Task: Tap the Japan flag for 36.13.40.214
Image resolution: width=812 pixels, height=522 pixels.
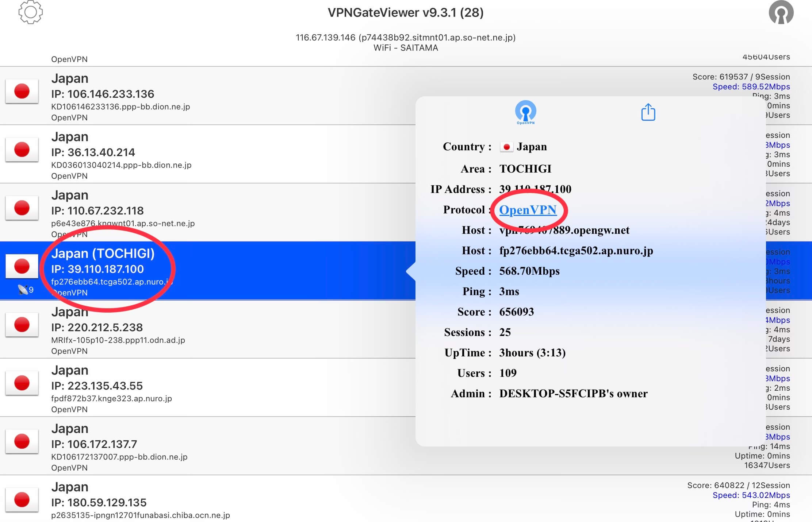Action: [x=22, y=150]
